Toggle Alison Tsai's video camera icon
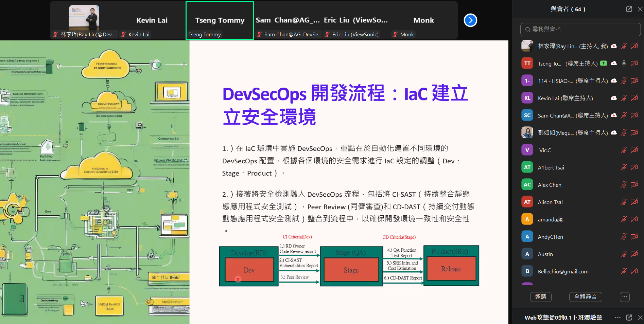 point(634,202)
